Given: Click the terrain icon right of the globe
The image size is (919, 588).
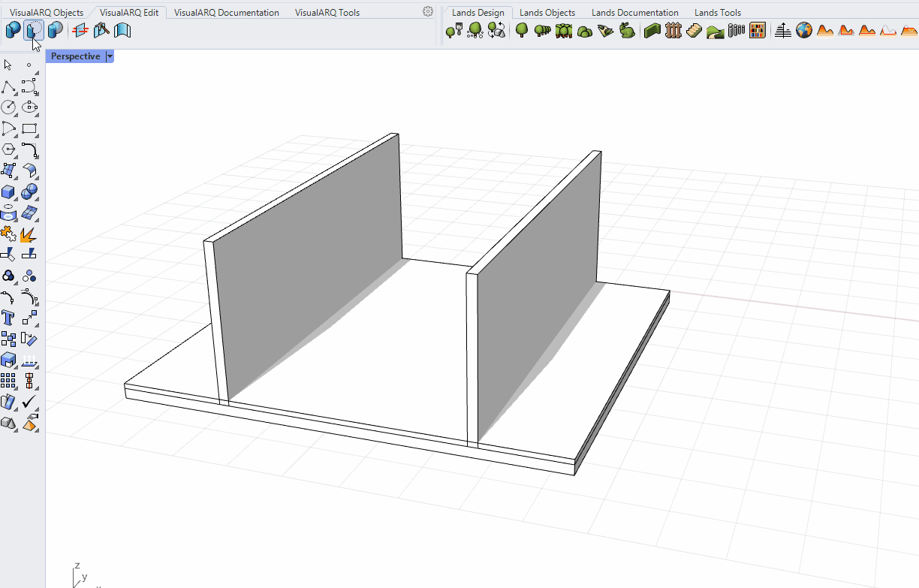Looking at the screenshot, I should tap(825, 30).
